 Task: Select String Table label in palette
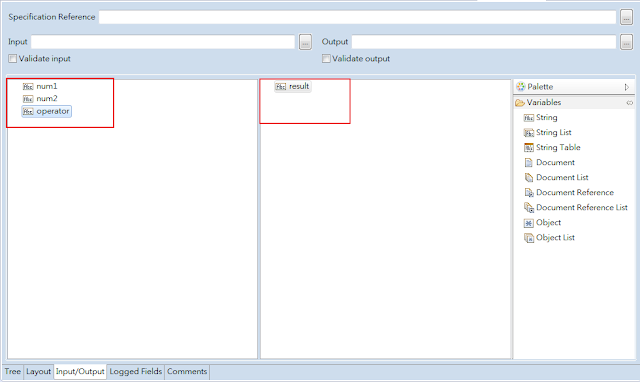tap(558, 148)
